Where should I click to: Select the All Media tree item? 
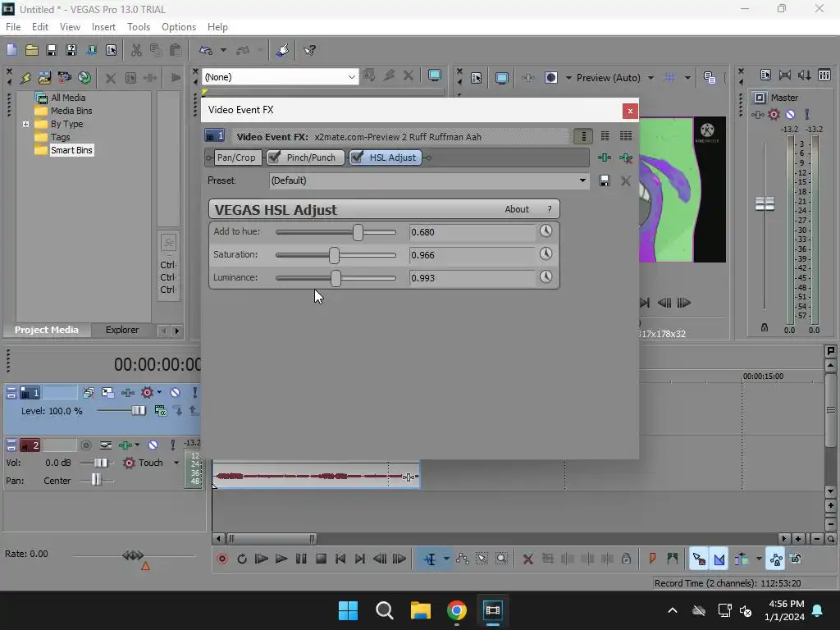(68, 98)
